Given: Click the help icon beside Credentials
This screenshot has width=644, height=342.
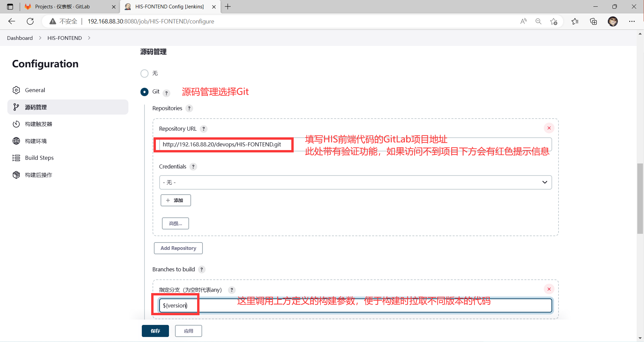Looking at the screenshot, I should coord(193,167).
